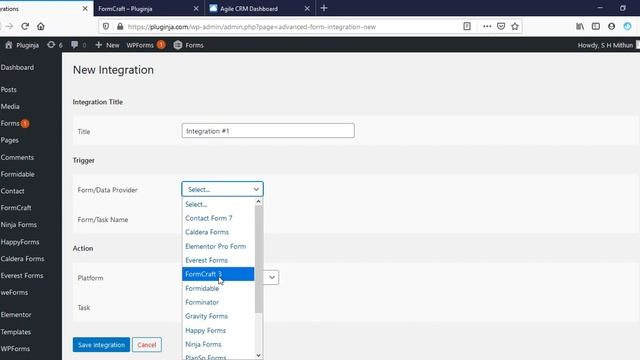Image resolution: width=640 pixels, height=360 pixels.
Task: Open Comments in the sidebar
Action: pos(17,157)
